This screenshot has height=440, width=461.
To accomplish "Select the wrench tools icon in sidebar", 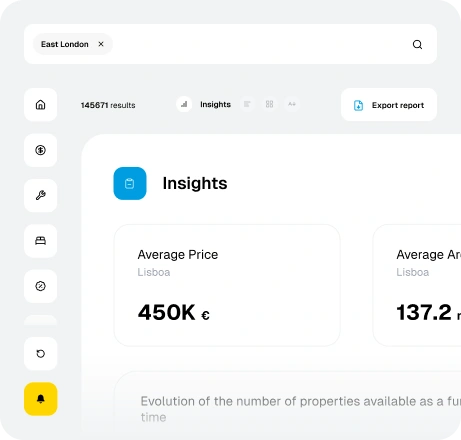I will tap(41, 195).
